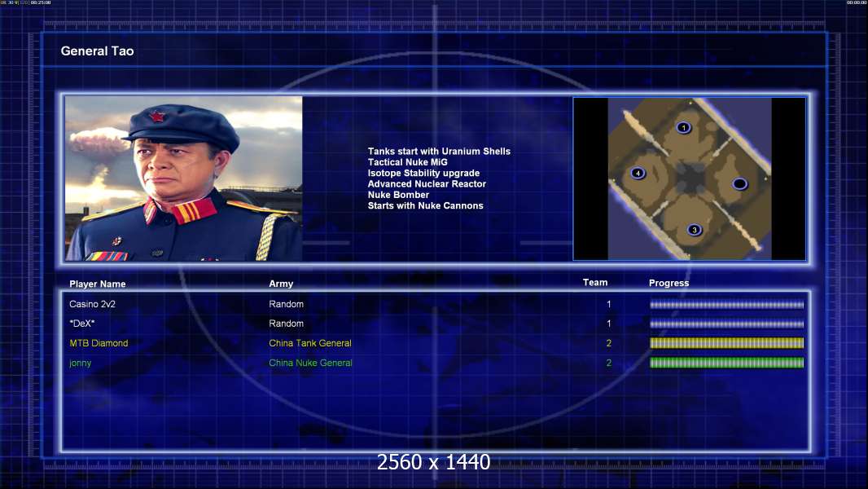Click the 'Isotope Stability upgrade' line
The height and width of the screenshot is (489, 868).
[x=423, y=173]
